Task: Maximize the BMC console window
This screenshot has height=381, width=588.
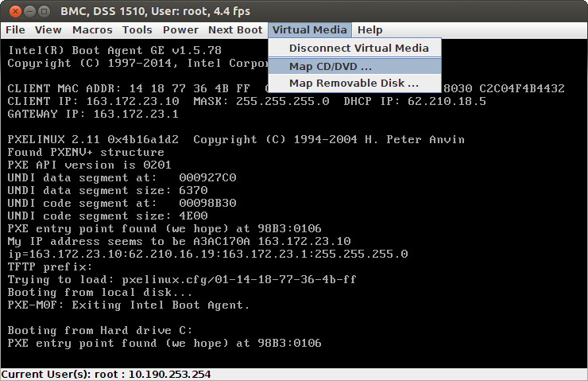Action: [x=44, y=10]
